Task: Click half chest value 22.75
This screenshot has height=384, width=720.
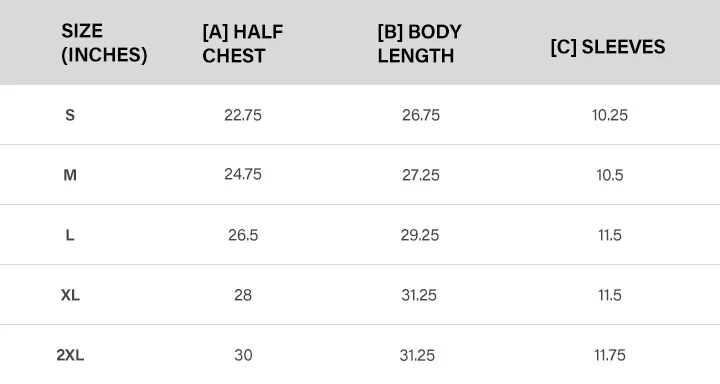Action: 243,115
